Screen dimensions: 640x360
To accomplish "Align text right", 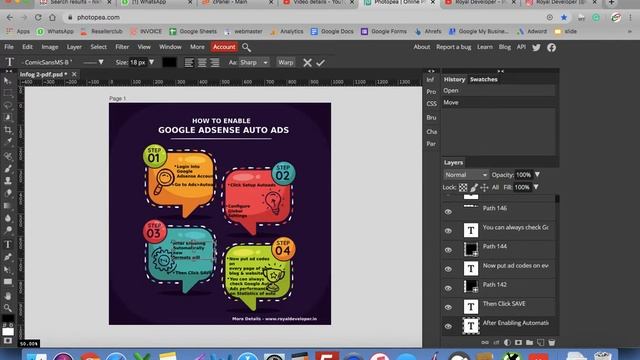I will point(215,62).
